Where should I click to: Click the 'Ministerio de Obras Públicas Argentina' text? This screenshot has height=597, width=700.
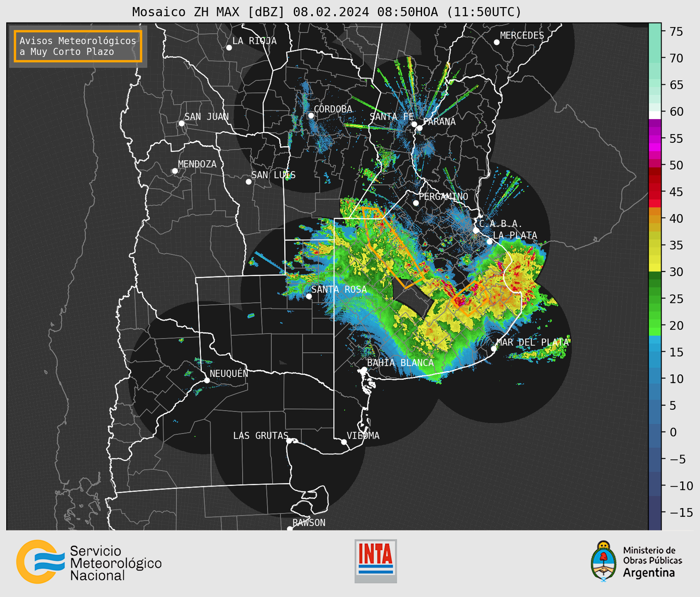652,562
